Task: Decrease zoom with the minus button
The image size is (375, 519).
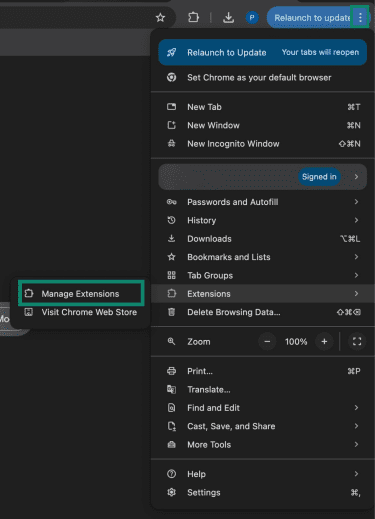Action: point(267,342)
